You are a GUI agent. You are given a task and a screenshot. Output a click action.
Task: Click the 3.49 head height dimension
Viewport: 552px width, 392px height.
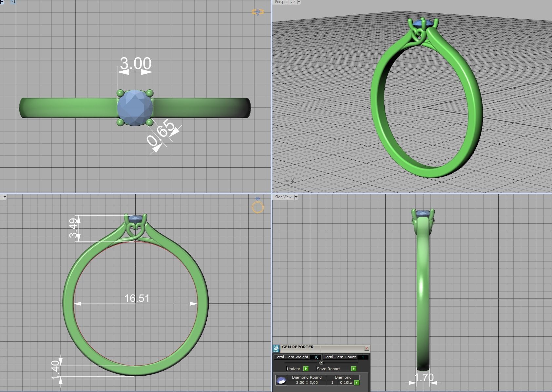click(x=74, y=228)
